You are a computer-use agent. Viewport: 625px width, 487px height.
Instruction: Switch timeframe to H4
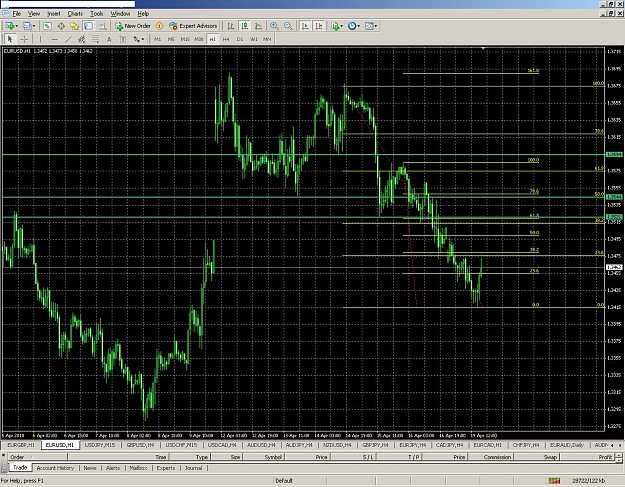point(226,39)
